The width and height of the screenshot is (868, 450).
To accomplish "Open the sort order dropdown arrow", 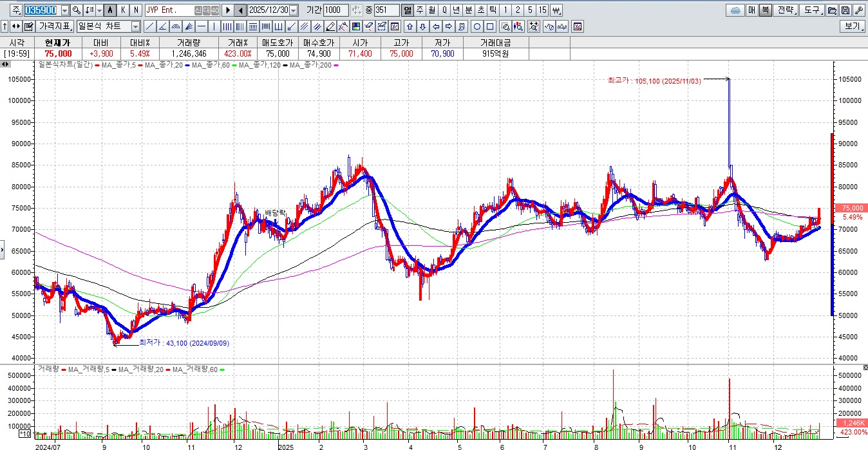I will tap(99, 10).
